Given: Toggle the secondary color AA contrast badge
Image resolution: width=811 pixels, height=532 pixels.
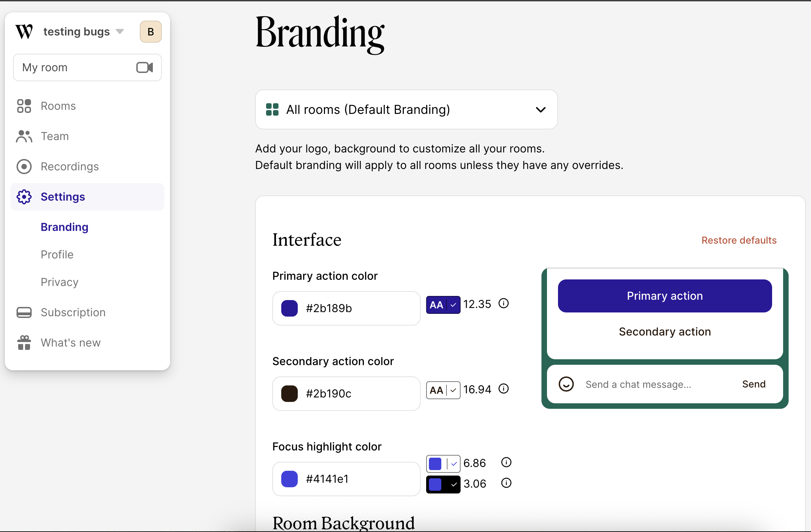Looking at the screenshot, I should (443, 390).
